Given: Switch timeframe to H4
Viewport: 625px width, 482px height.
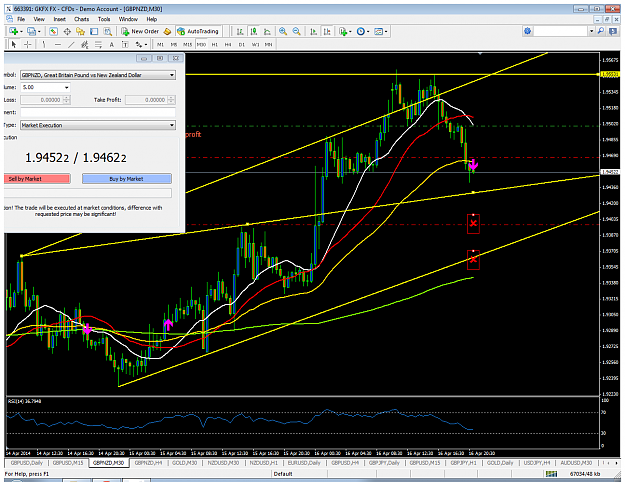Looking at the screenshot, I should pyautogui.click(x=228, y=45).
